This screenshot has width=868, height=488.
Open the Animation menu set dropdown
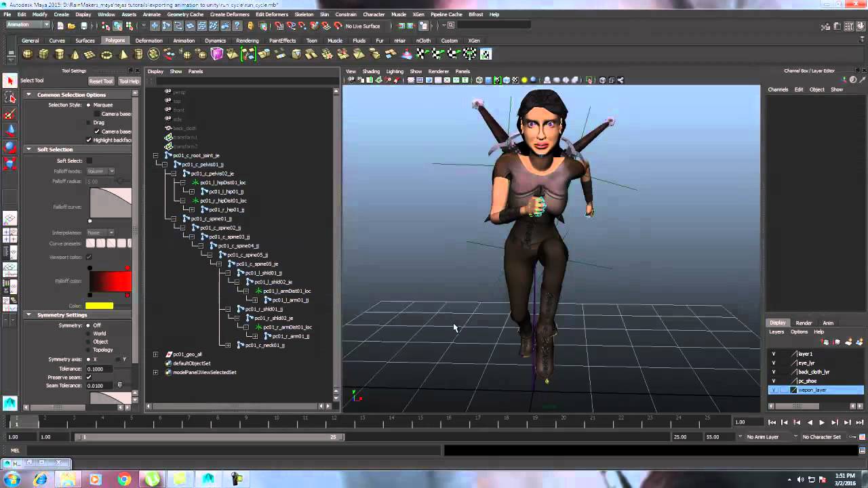point(28,25)
